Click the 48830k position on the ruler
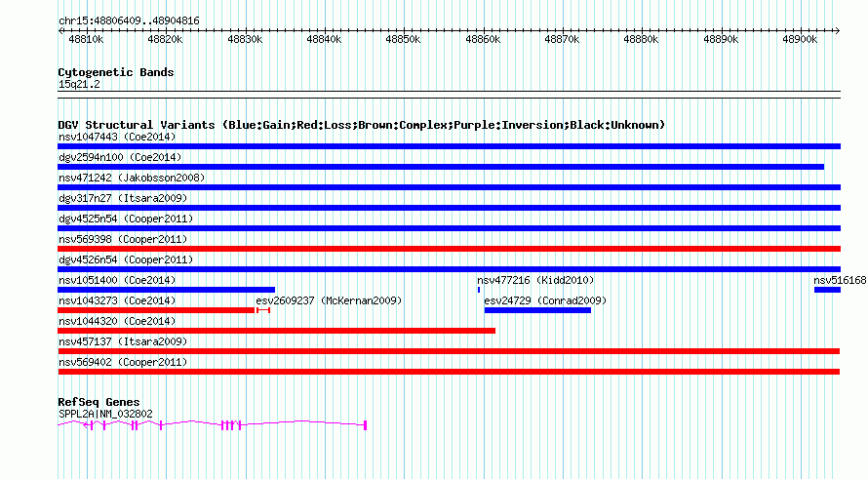868x479 pixels. click(x=245, y=39)
